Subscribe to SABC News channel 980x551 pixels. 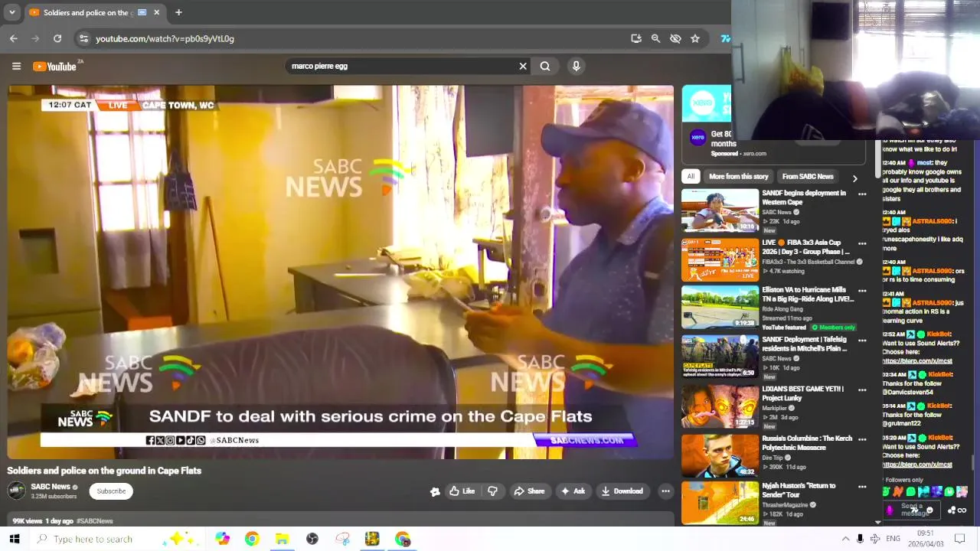tap(111, 491)
